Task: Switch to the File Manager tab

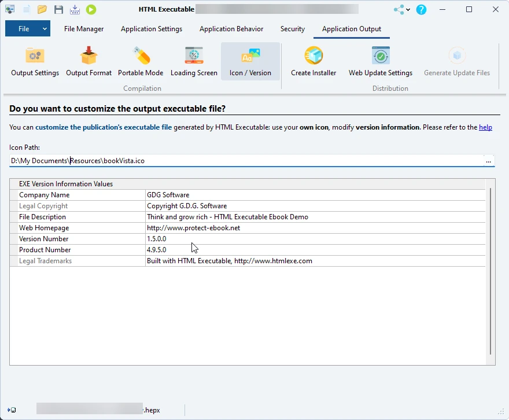Action: 84,29
